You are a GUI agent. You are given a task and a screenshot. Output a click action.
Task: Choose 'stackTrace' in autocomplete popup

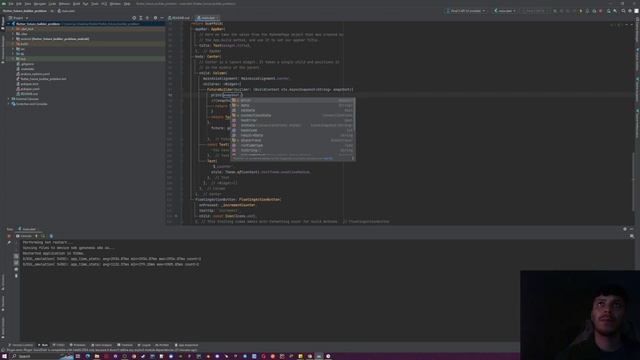pyautogui.click(x=293, y=140)
